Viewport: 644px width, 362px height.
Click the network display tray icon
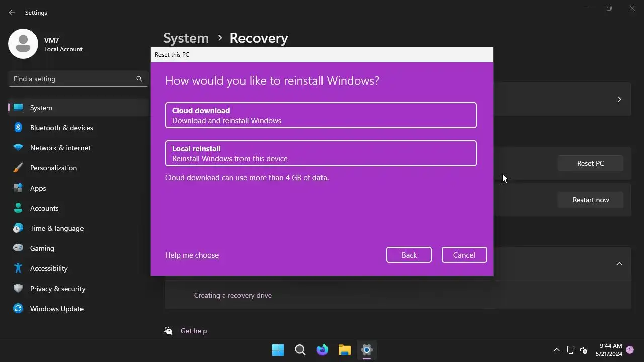[571, 350]
